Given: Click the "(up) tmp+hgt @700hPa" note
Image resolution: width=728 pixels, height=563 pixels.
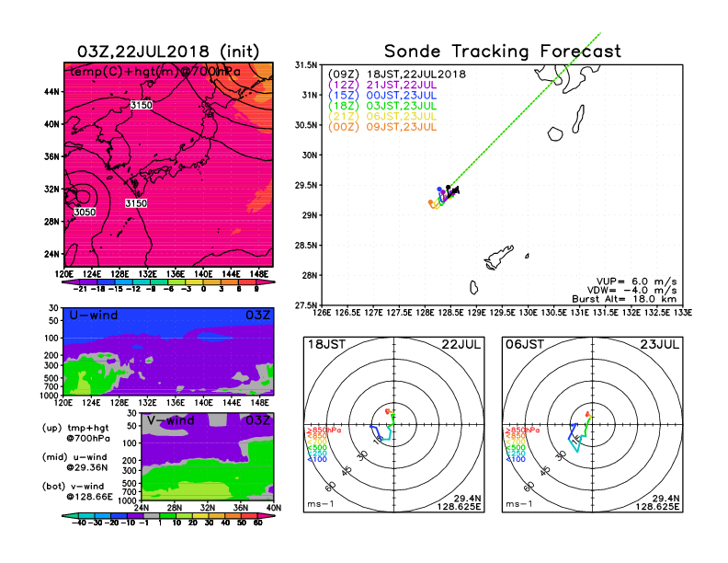Looking at the screenshot, I should coord(75,433).
